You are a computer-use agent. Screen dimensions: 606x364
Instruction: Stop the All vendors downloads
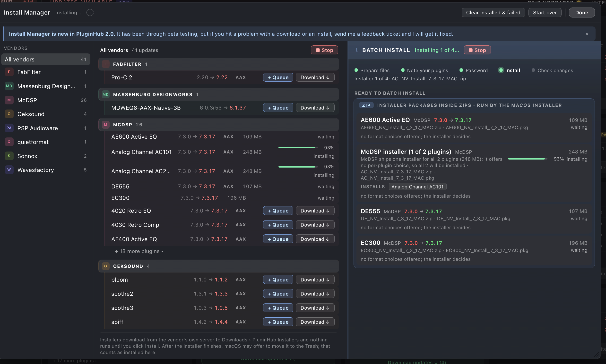coord(324,50)
